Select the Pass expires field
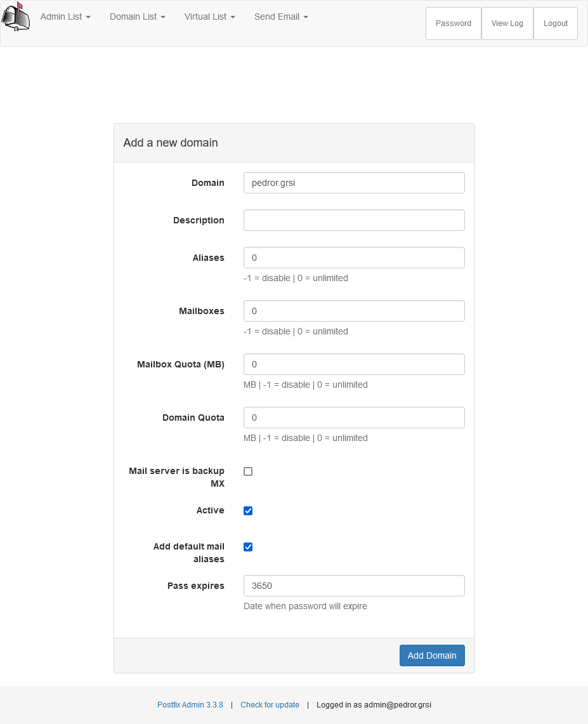Screen dimensions: 588x724 353,585
